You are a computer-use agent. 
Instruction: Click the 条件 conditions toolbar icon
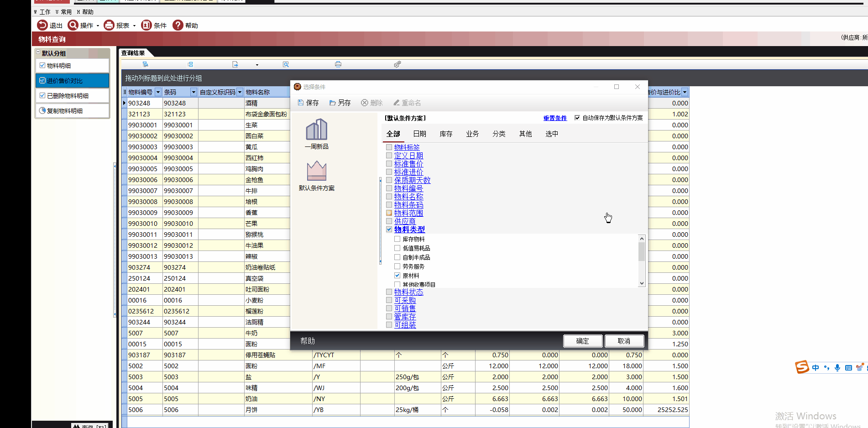click(146, 25)
